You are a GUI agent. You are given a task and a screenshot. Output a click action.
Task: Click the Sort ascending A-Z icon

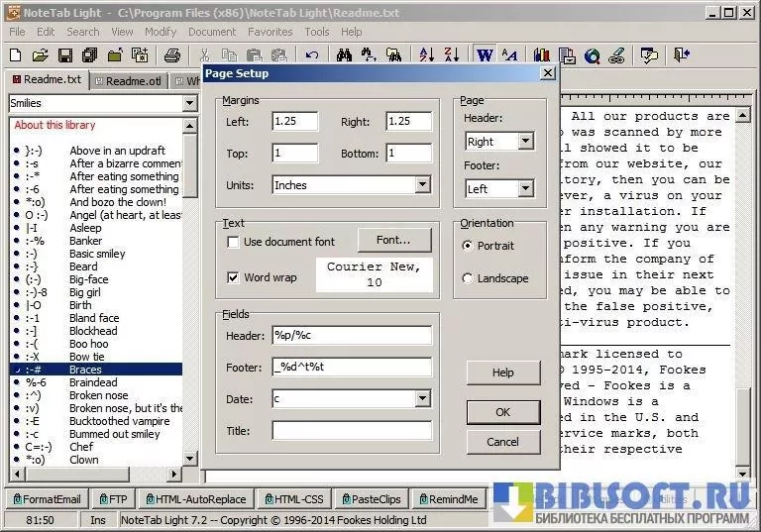pos(427,55)
